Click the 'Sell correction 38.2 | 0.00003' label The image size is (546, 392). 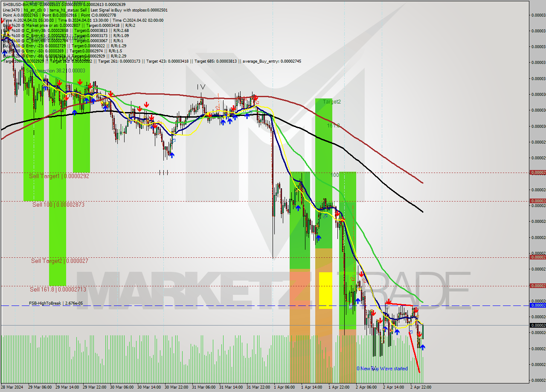pyautogui.click(x=55, y=71)
